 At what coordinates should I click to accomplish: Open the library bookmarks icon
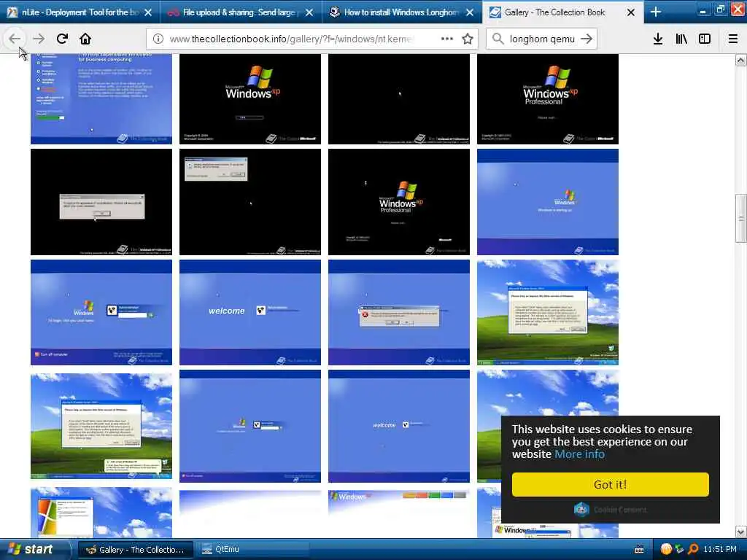pyautogui.click(x=681, y=39)
